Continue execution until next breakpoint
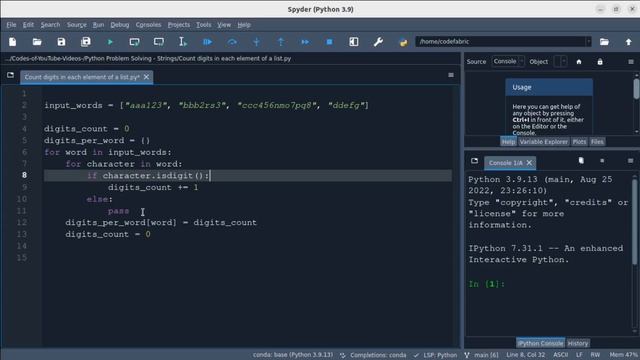Screen dimensions: 640x360 click(305, 42)
